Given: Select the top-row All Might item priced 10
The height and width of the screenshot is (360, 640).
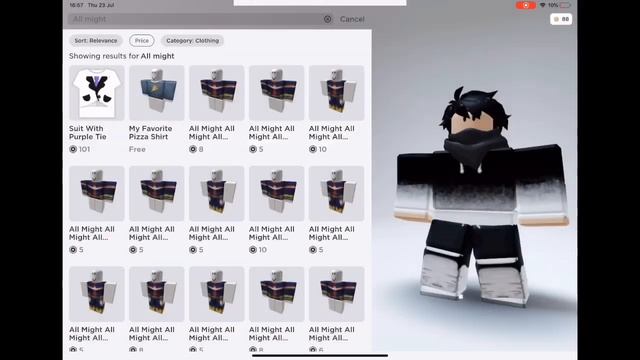Looking at the screenshot, I should pyautogui.click(x=337, y=93).
